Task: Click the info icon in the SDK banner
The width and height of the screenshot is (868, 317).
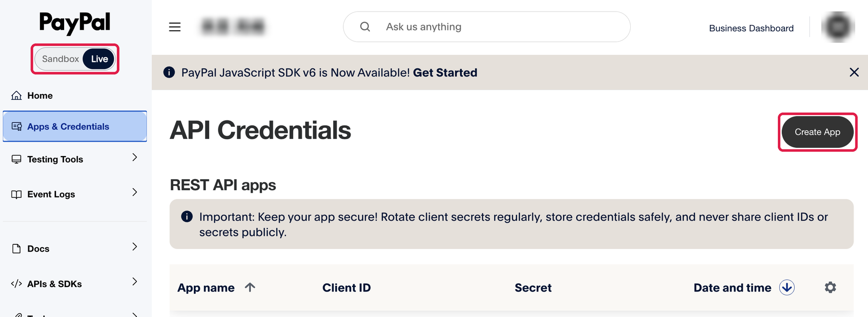Action: pyautogui.click(x=169, y=72)
